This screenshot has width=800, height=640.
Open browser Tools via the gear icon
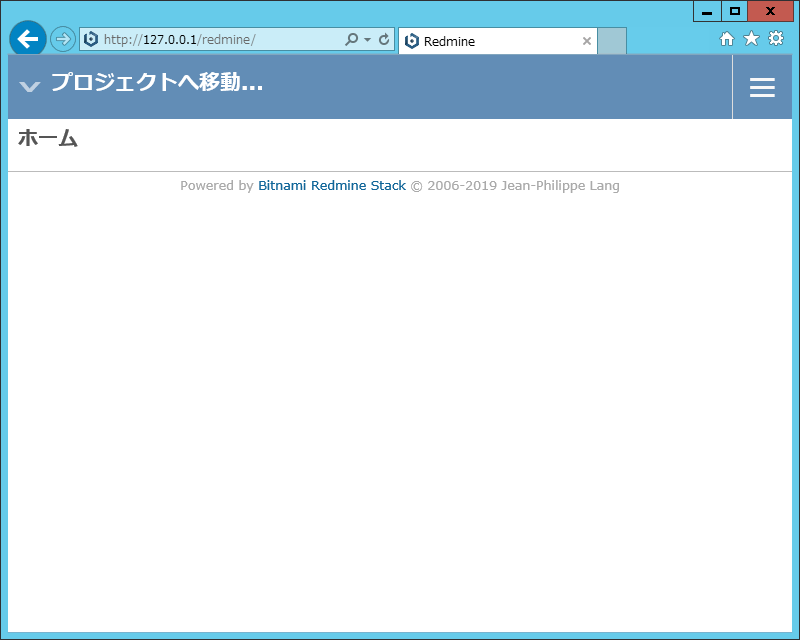pyautogui.click(x=776, y=38)
